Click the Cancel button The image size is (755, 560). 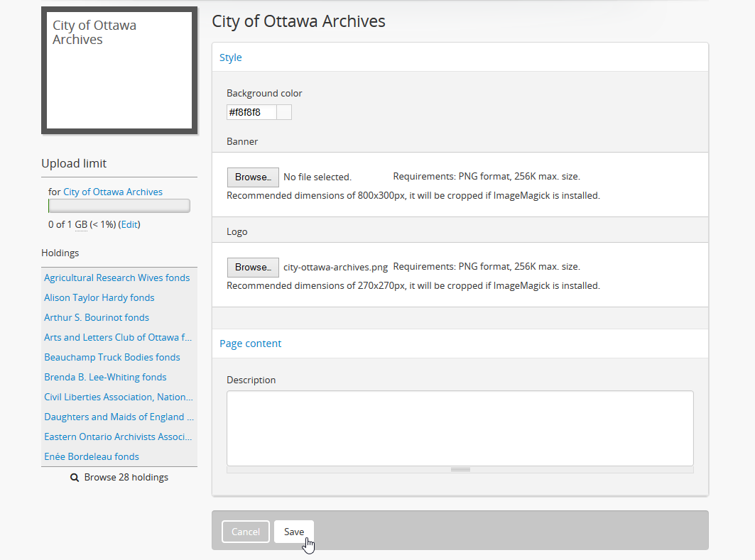click(x=246, y=532)
